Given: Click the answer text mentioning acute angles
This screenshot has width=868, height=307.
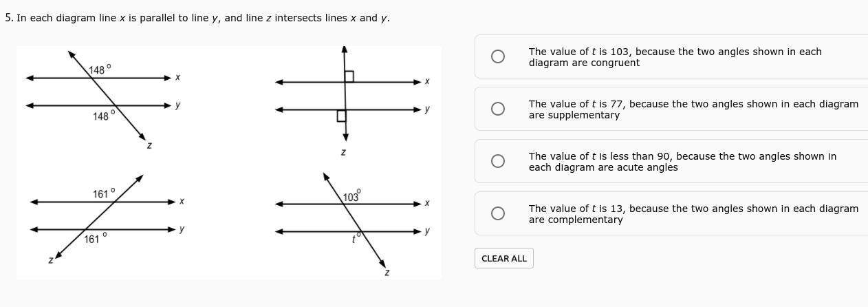Looking at the screenshot, I should [x=682, y=162].
